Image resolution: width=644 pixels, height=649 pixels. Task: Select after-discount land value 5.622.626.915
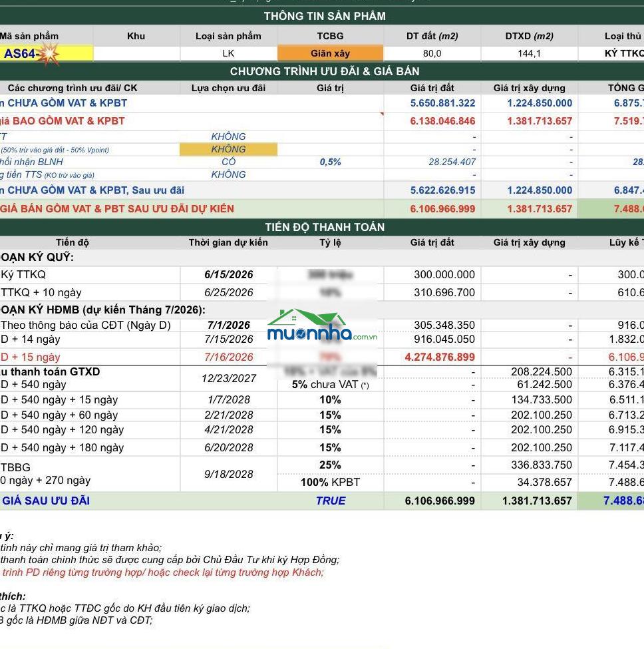tap(442, 190)
